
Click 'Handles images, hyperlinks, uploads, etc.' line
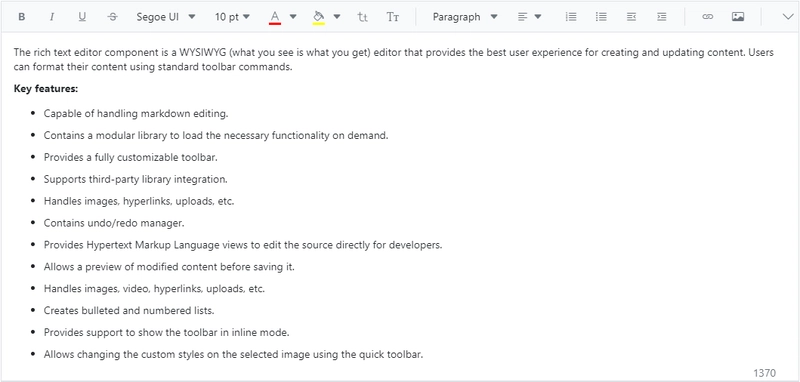139,201
